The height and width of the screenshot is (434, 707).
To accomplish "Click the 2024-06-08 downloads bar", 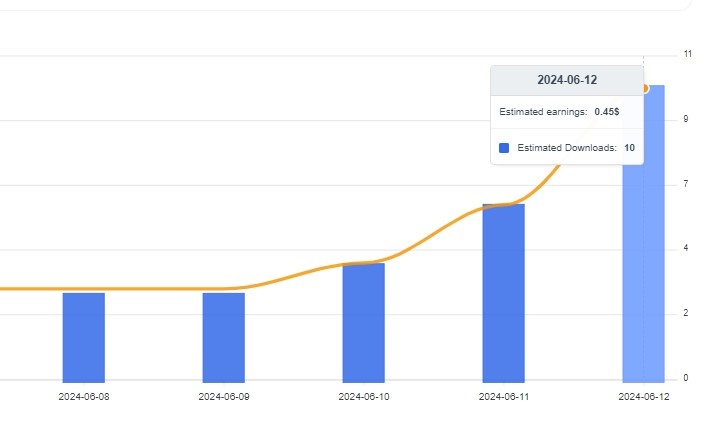I will click(x=84, y=338).
